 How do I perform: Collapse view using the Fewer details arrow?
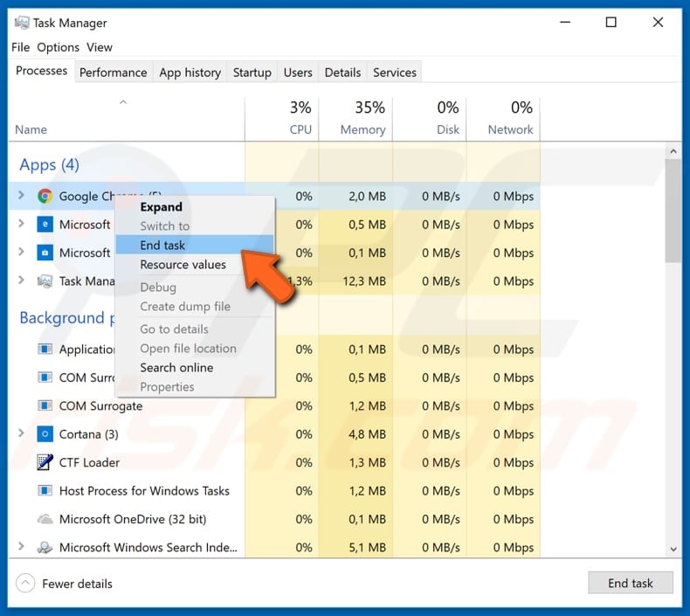coord(26,583)
